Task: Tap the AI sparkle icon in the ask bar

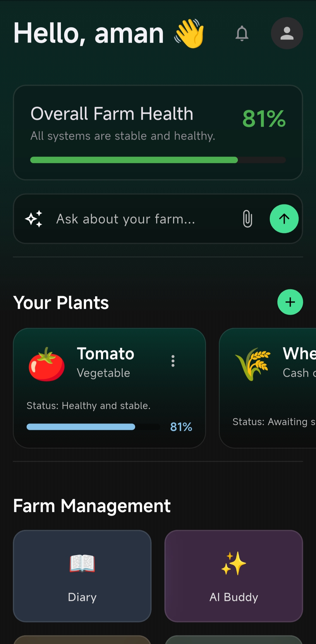Action: click(x=34, y=219)
